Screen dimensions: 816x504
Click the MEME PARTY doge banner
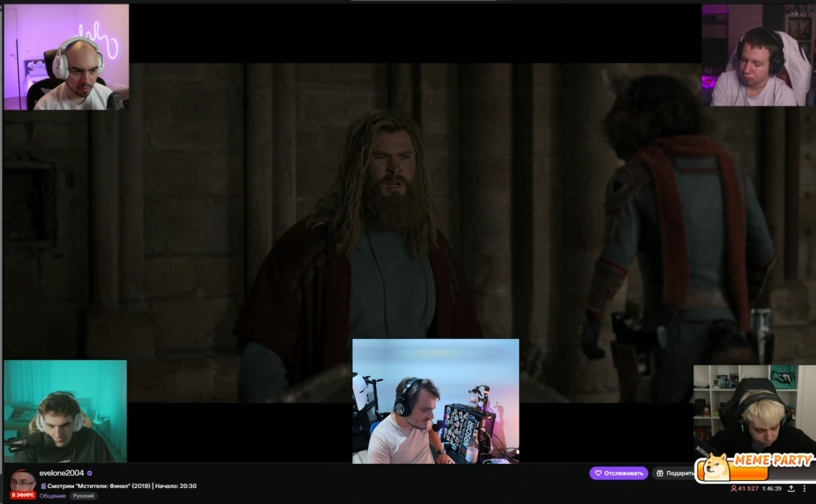click(x=755, y=467)
